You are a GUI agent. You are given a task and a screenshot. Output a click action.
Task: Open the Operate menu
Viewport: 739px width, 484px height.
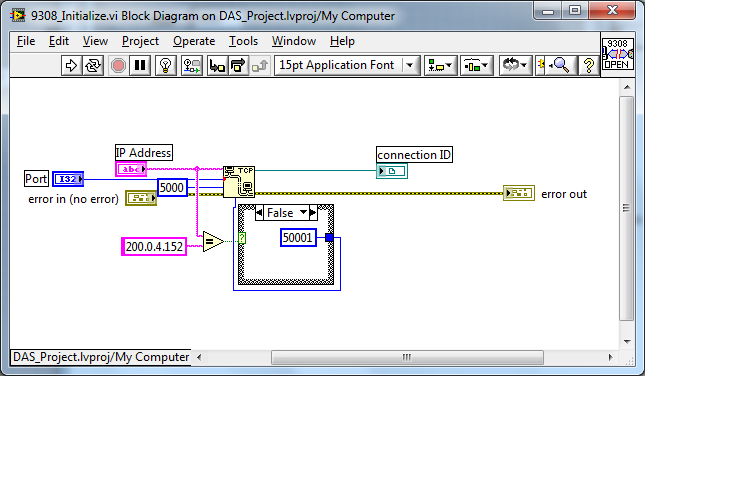193,41
